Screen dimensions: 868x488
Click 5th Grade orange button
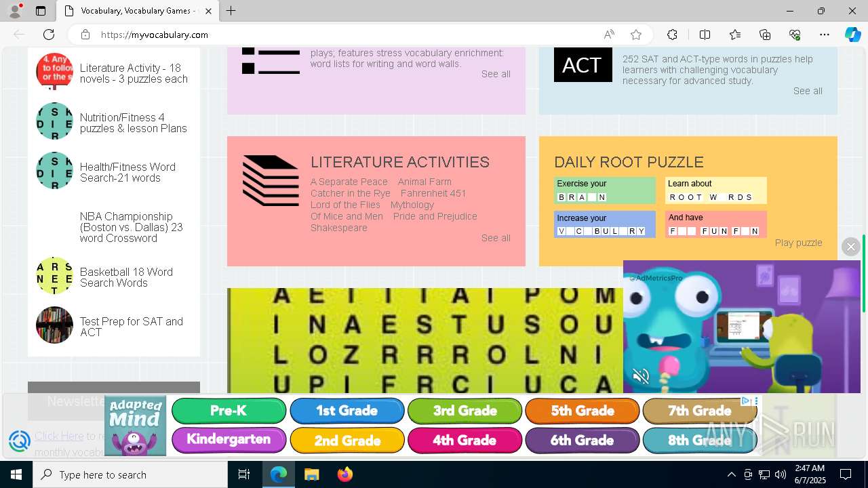(x=582, y=411)
